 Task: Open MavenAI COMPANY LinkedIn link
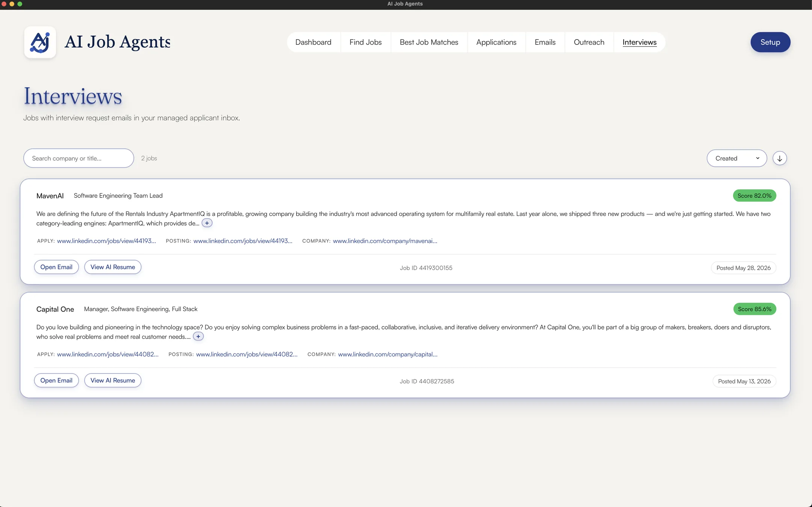[x=385, y=241]
